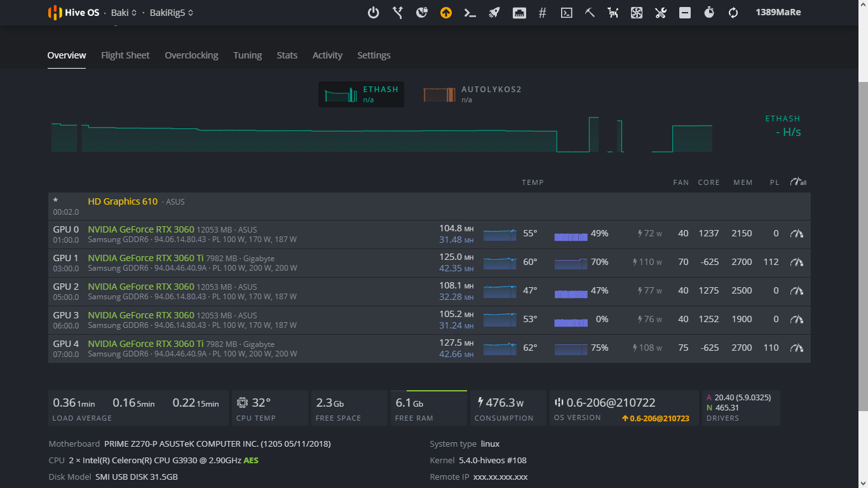Image resolution: width=868 pixels, height=488 pixels.
Task: Click the power icon in top toolbar
Action: pyautogui.click(x=374, y=13)
